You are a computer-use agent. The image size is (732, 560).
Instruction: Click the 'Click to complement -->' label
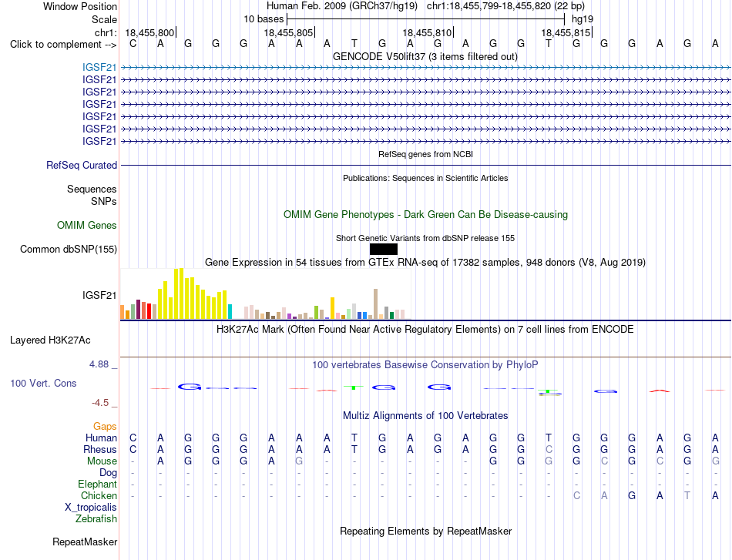click(x=63, y=45)
